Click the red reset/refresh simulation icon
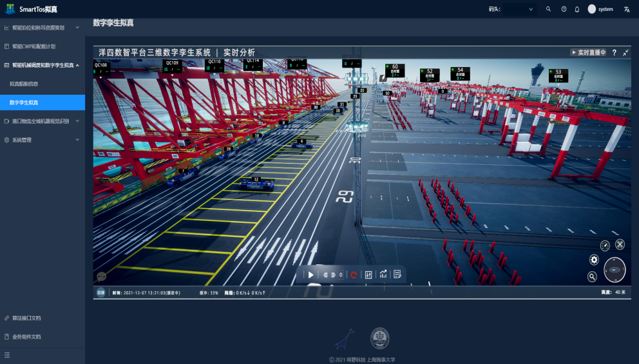 354,274
